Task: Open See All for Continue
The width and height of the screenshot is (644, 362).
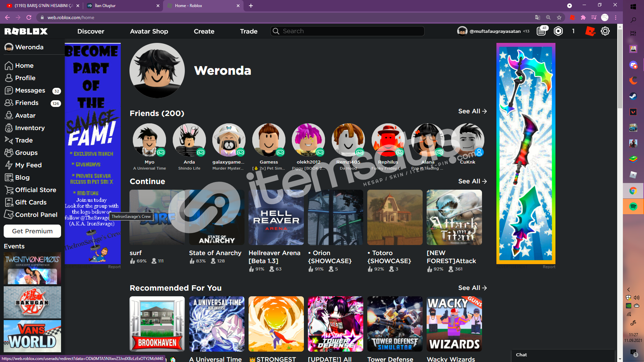Action: 472,181
